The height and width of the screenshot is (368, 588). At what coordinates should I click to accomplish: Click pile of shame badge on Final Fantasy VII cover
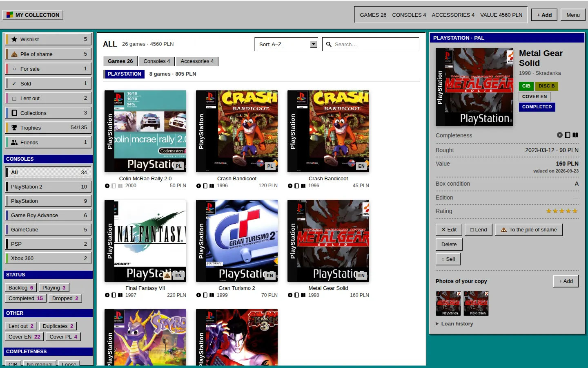tap(167, 276)
